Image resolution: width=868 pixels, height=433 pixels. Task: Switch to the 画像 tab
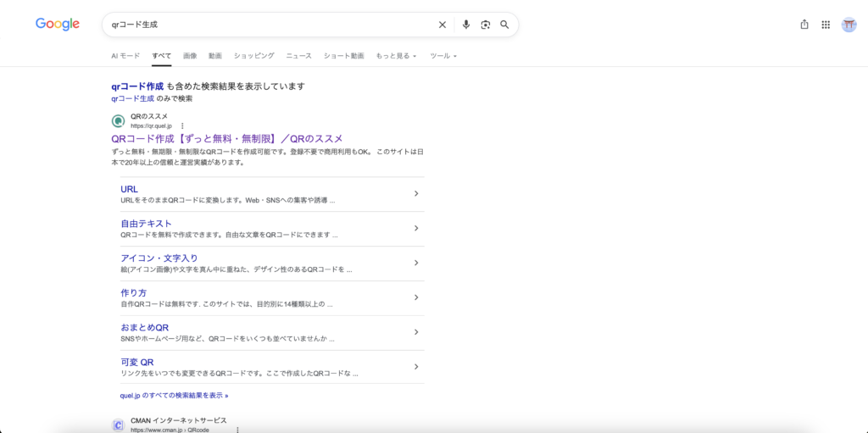[x=190, y=56]
